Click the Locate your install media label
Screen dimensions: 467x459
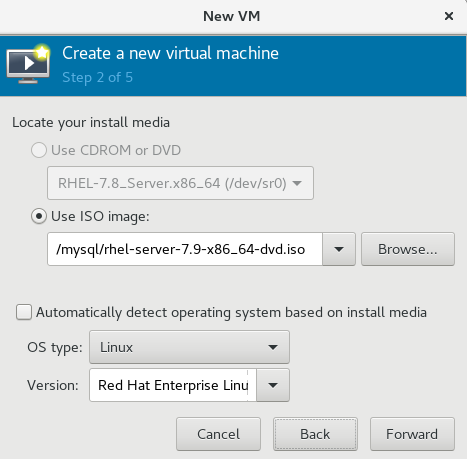[x=91, y=123]
